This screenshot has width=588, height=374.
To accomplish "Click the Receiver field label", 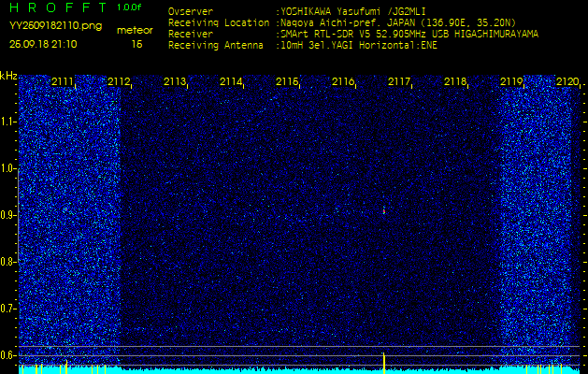I will (x=191, y=35).
